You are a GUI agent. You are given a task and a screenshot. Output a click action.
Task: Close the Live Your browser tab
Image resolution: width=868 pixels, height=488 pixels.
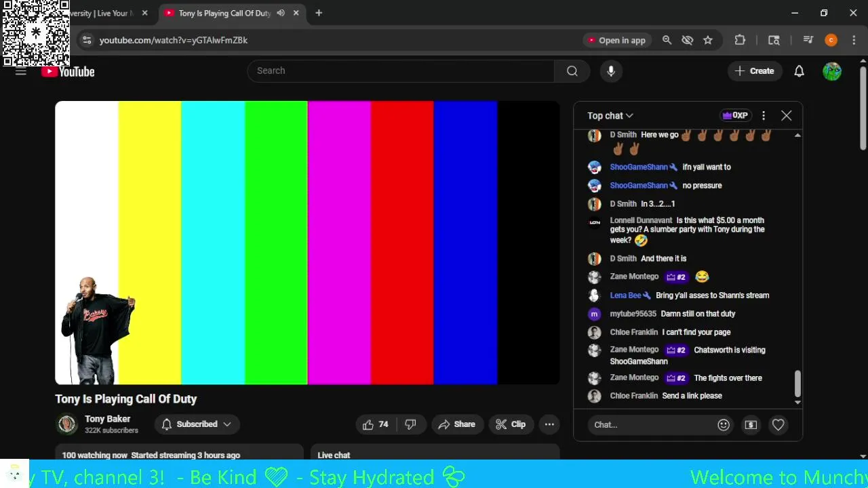pos(144,13)
